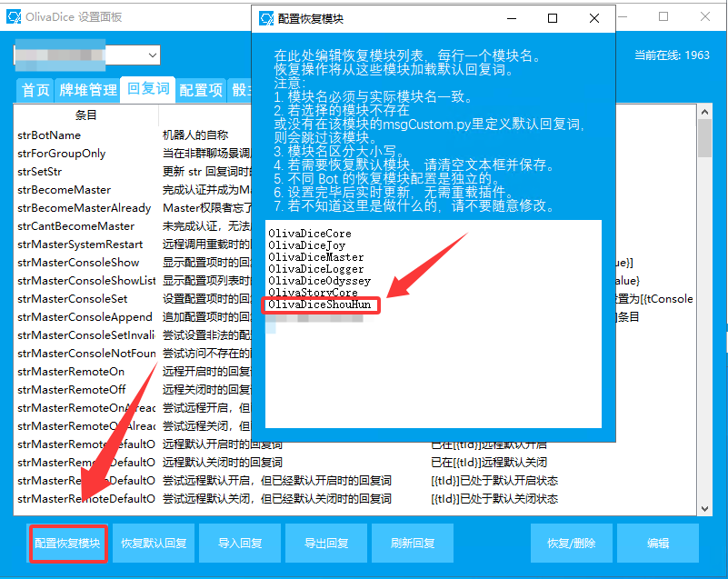Click the 恢复默认回复 button
This screenshot has width=728, height=579.
(154, 544)
